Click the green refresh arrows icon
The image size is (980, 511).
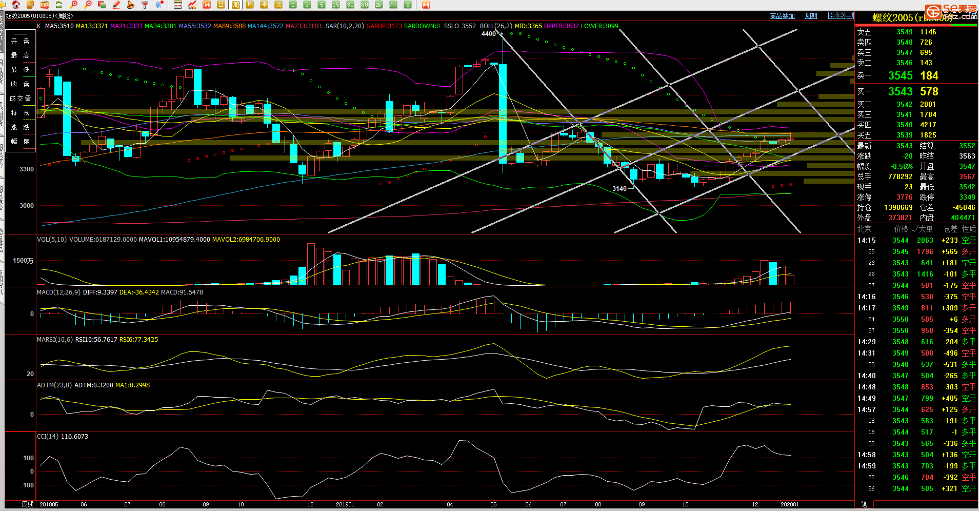pyautogui.click(x=59, y=5)
